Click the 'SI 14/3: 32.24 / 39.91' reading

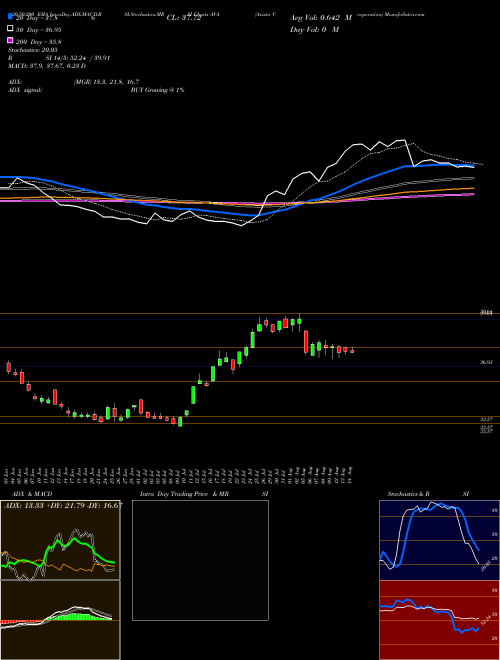(x=78, y=58)
